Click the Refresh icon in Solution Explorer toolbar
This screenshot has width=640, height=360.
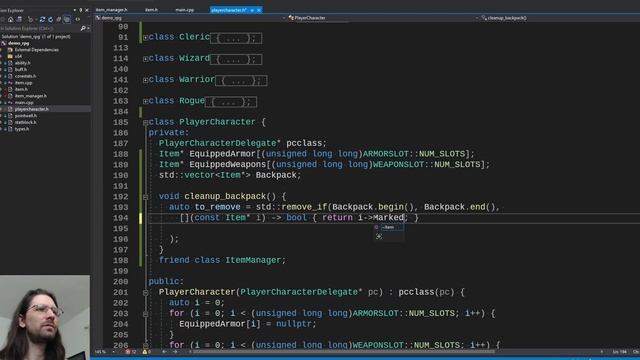pos(51,19)
